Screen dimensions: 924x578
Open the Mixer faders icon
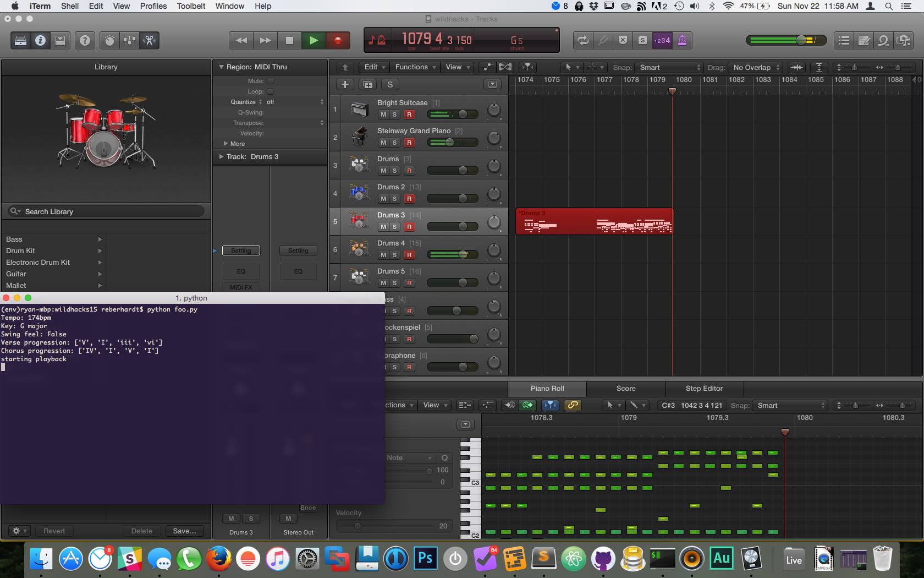click(129, 40)
